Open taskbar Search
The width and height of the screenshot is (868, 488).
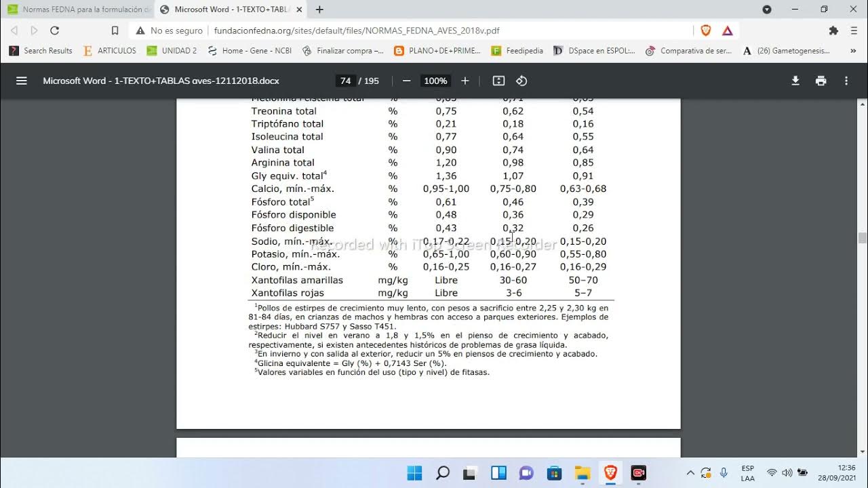point(443,472)
